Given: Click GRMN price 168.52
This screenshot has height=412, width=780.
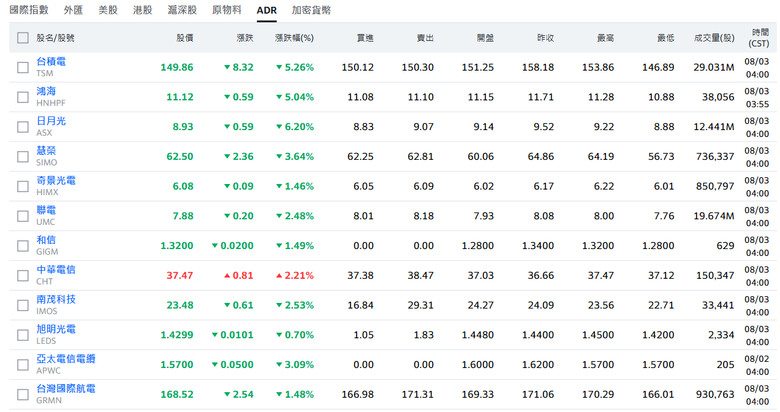Looking at the screenshot, I should click(x=177, y=394).
